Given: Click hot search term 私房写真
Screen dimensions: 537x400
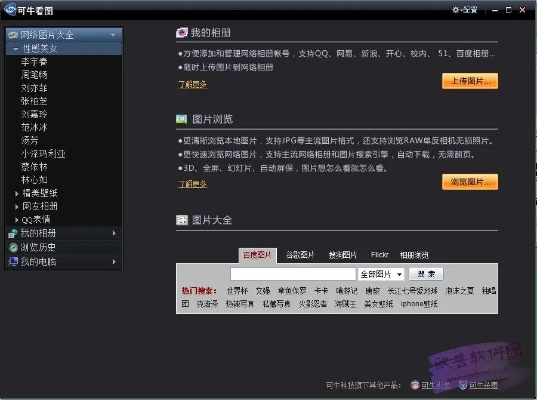Looking at the screenshot, I should pos(276,304).
